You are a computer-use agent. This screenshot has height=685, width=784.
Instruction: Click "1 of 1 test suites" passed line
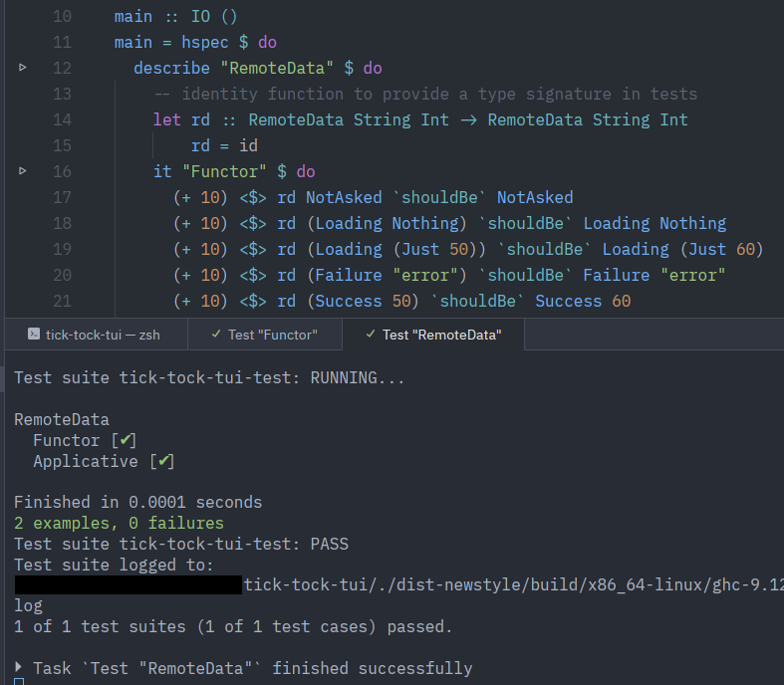point(233,626)
